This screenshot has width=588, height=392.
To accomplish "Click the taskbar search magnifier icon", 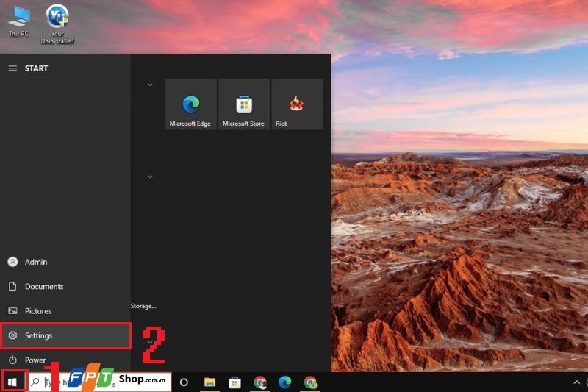I will (x=35, y=382).
